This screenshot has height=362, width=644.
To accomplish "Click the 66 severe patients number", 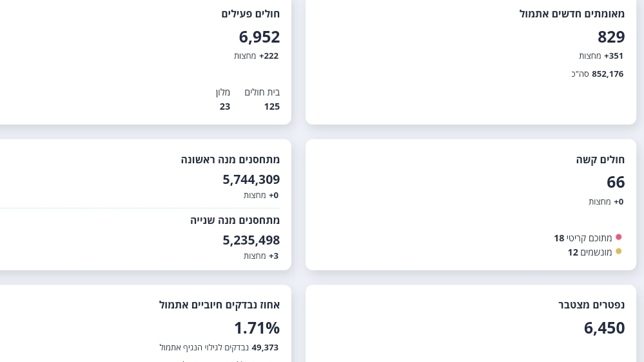I will click(616, 182).
